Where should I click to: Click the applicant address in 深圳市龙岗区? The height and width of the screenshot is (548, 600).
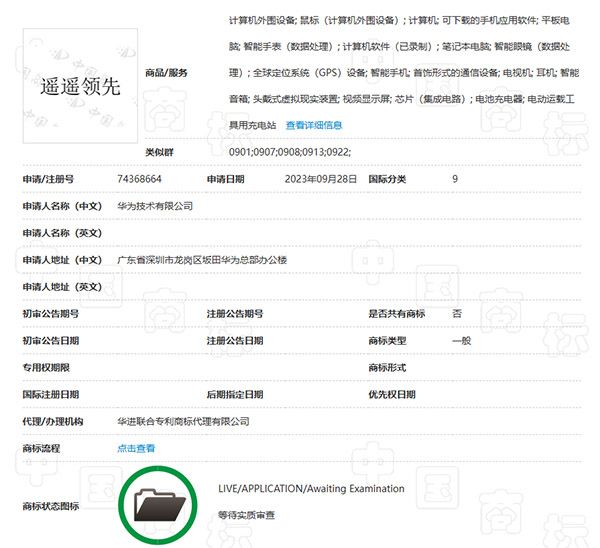point(202,260)
